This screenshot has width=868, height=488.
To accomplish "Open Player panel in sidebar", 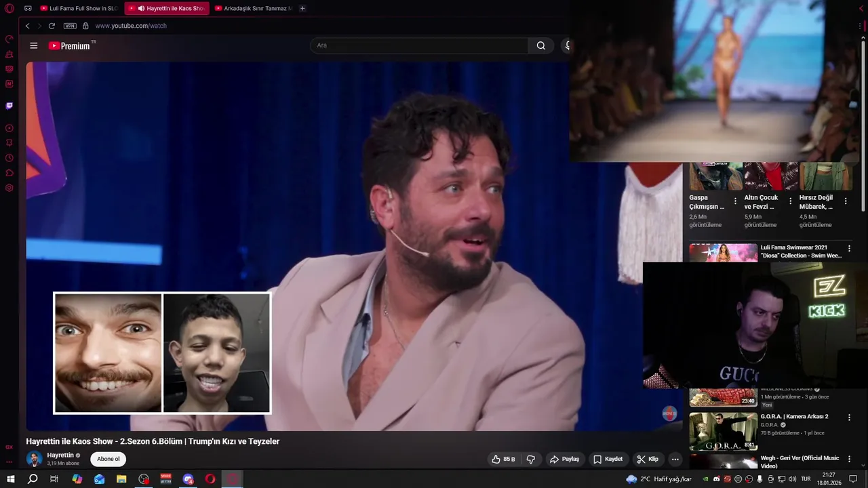I will [x=9, y=128].
